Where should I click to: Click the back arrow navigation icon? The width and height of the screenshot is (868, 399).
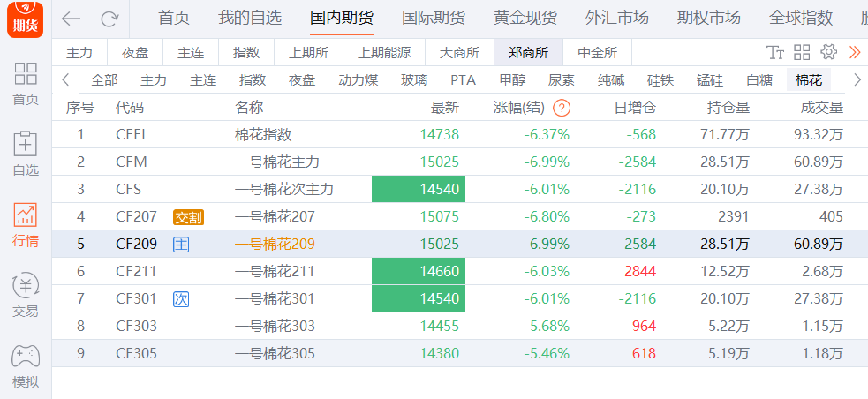(x=71, y=19)
